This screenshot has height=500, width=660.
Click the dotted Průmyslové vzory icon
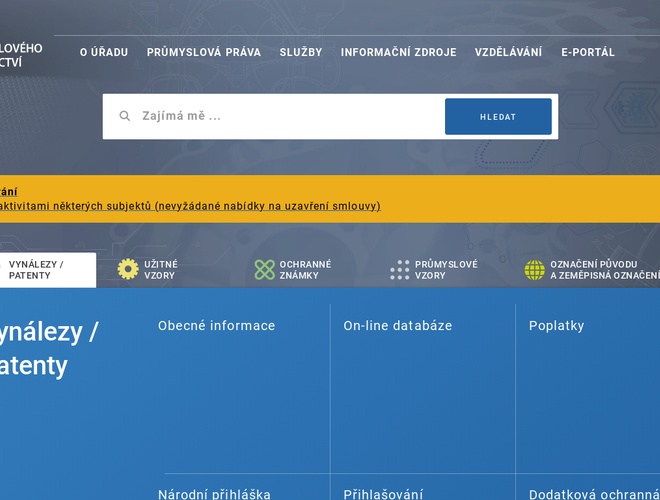400,270
